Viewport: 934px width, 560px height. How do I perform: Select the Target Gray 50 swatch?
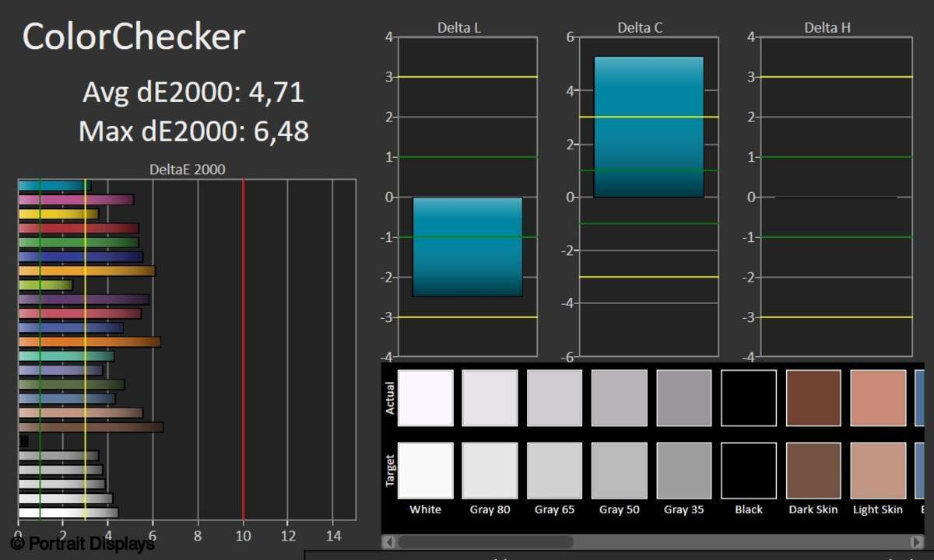click(619, 471)
